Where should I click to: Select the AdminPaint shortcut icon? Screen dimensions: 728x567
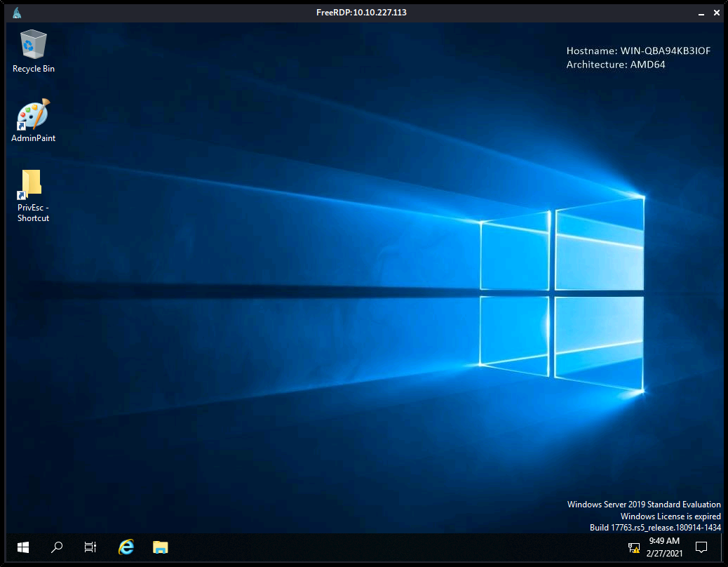click(x=33, y=120)
